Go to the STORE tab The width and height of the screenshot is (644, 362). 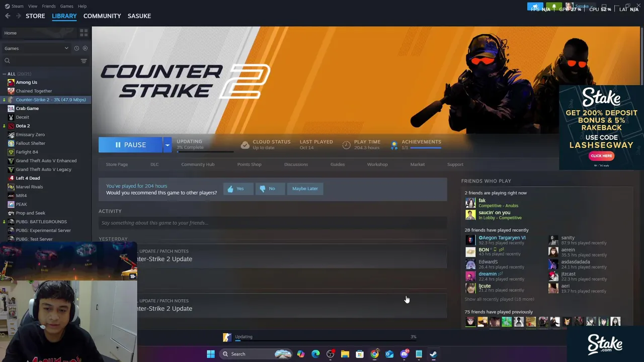click(35, 16)
